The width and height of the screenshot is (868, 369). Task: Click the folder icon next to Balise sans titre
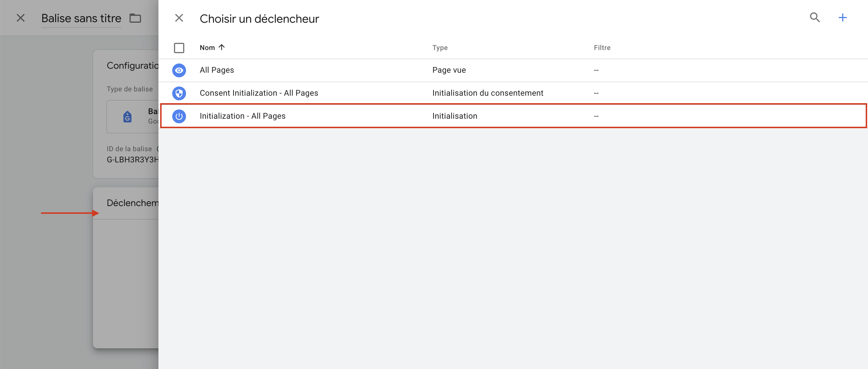pos(135,18)
